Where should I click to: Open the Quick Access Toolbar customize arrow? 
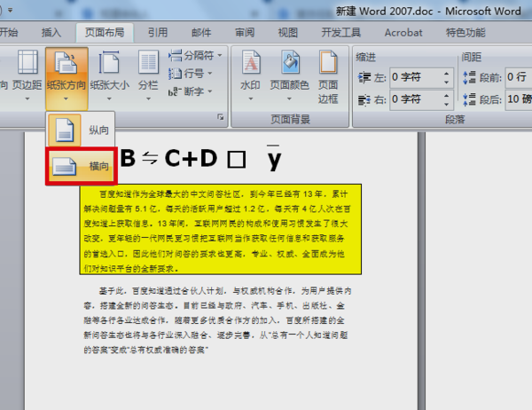[x=10, y=11]
